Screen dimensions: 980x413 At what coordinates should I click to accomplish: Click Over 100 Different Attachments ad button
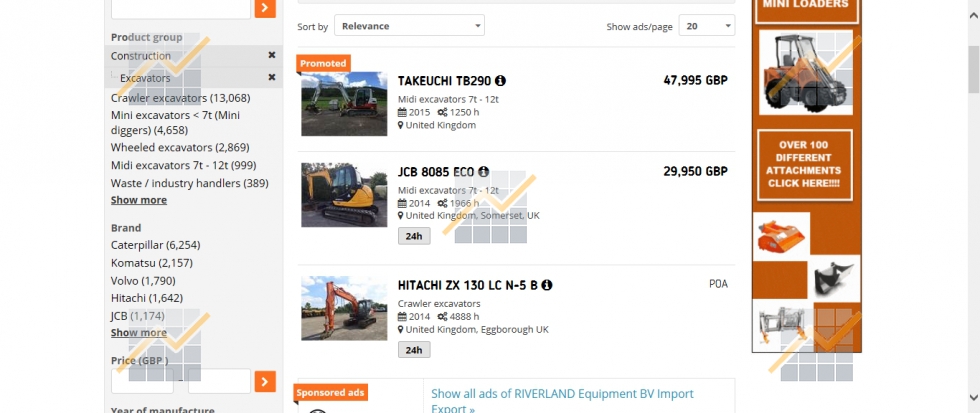pyautogui.click(x=805, y=164)
